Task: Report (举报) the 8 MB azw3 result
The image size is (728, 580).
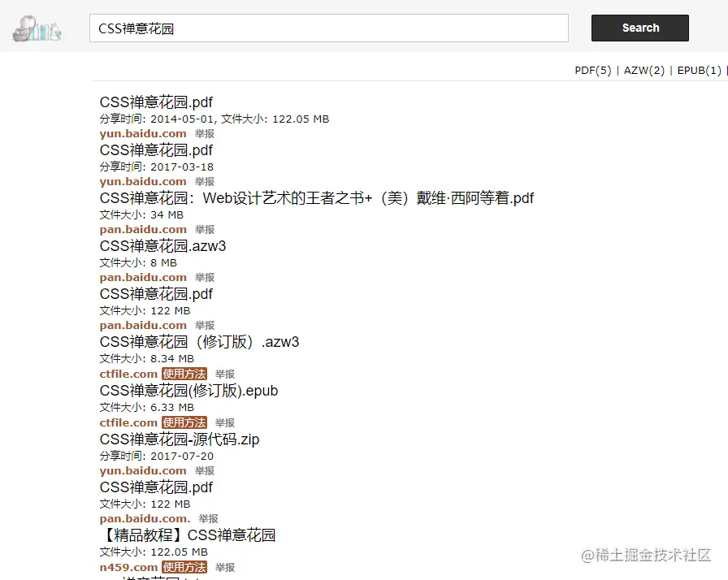Action: coord(205,278)
